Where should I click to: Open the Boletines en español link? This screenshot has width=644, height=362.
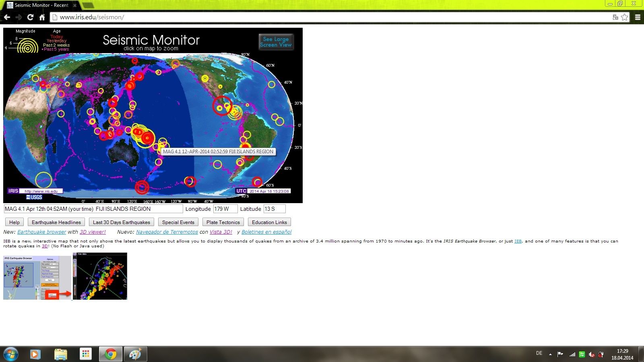[x=266, y=232]
